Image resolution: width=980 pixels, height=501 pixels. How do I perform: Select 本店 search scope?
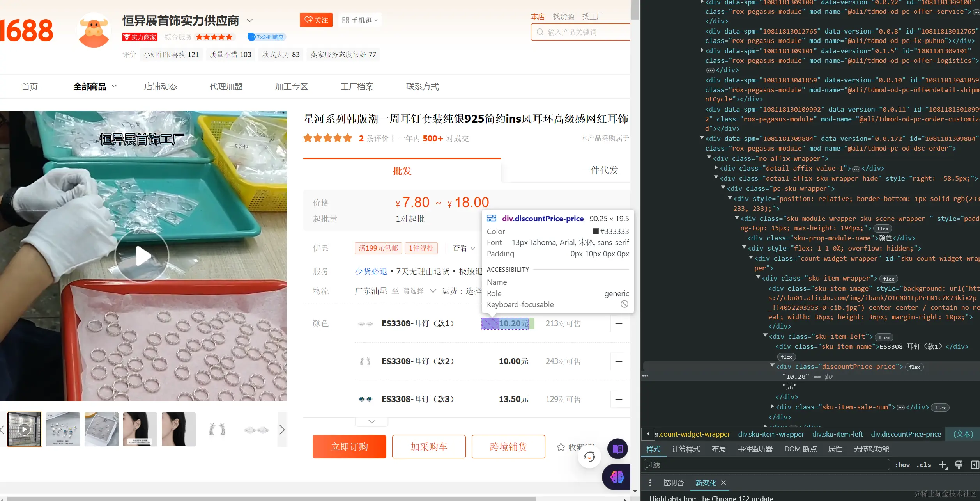pyautogui.click(x=538, y=17)
